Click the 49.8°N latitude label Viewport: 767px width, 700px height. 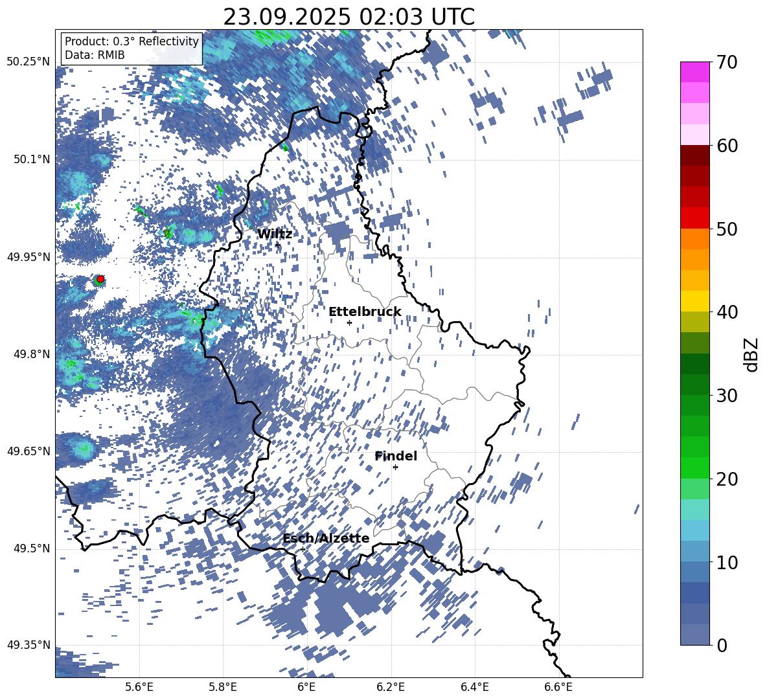tap(32, 354)
